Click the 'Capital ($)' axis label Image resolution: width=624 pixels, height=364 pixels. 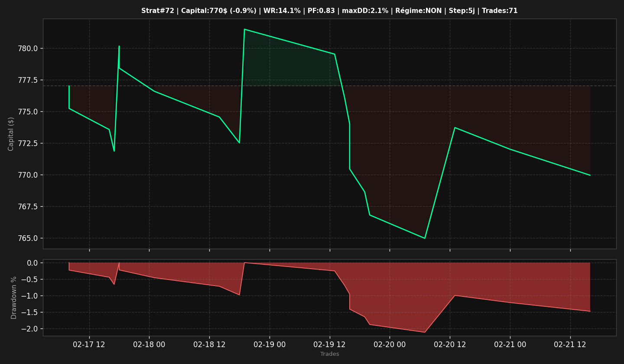point(11,134)
